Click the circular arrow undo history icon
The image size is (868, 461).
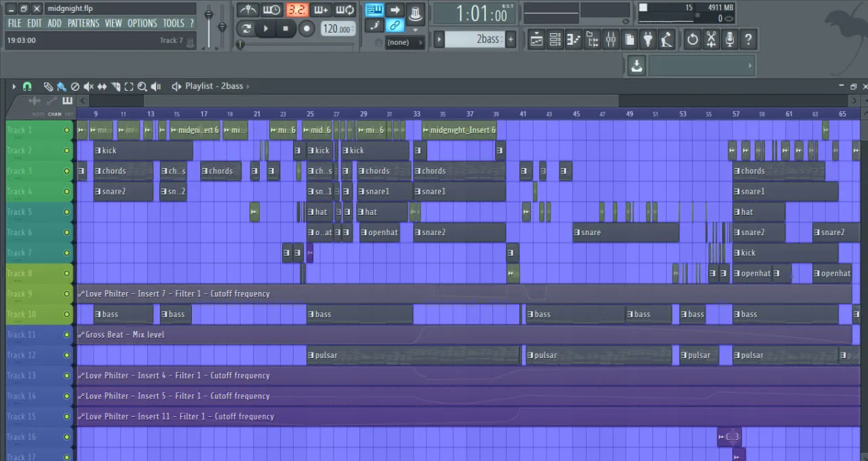(692, 40)
